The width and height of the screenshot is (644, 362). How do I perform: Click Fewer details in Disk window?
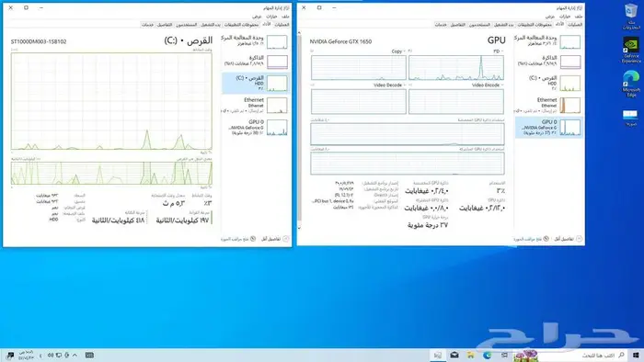pyautogui.click(x=275, y=239)
